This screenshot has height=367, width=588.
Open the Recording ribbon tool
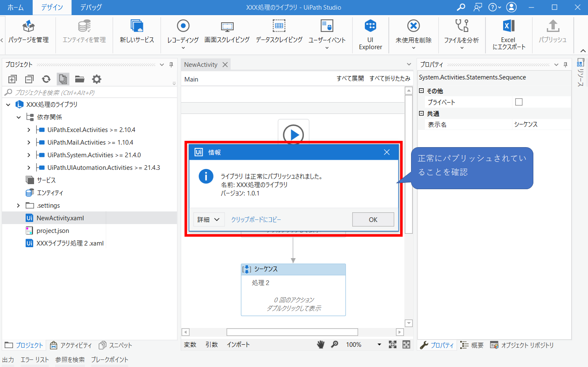point(183,34)
